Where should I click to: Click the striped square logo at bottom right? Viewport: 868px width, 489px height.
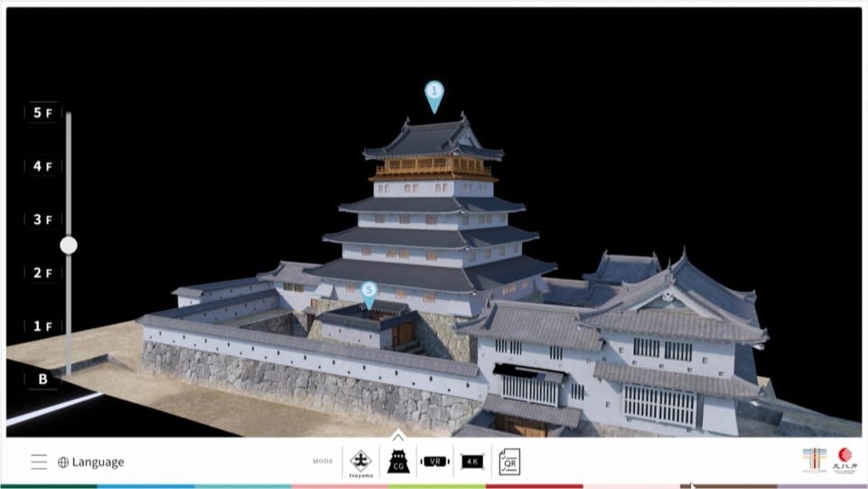point(814,459)
